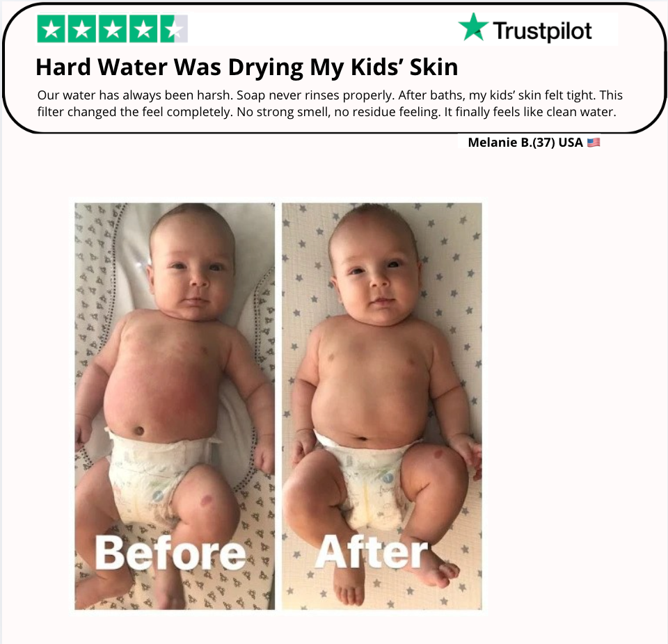Click the Before caption on left photo

[x=170, y=553]
